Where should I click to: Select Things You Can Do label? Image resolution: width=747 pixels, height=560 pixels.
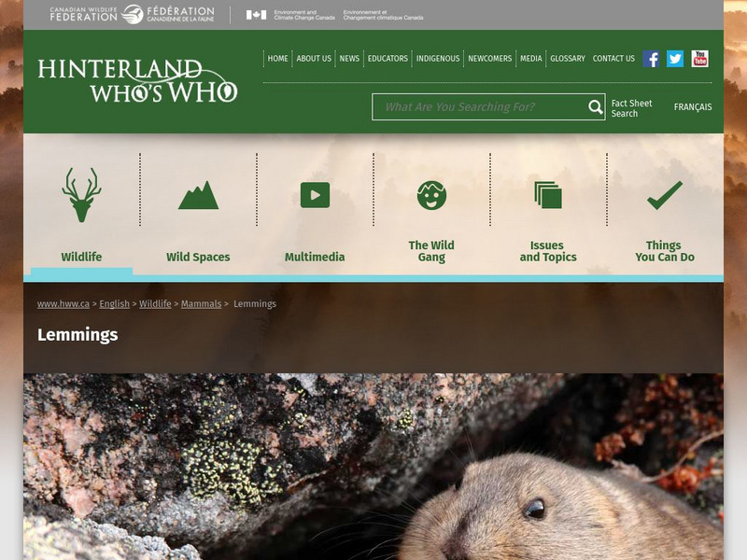pyautogui.click(x=665, y=251)
